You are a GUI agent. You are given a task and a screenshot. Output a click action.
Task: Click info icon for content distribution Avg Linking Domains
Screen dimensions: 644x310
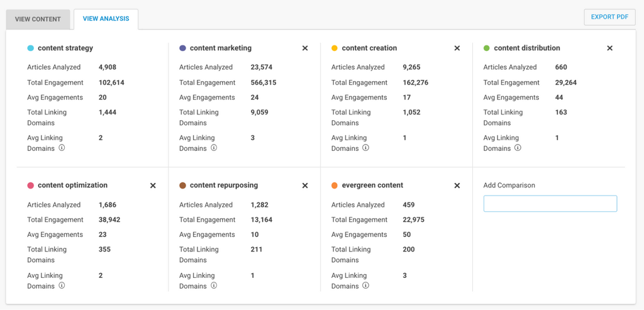pos(518,148)
